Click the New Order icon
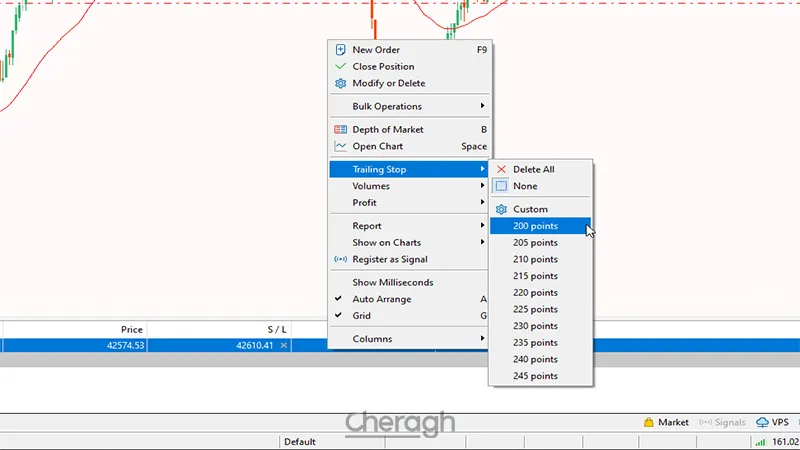The height and width of the screenshot is (450, 800). point(341,50)
